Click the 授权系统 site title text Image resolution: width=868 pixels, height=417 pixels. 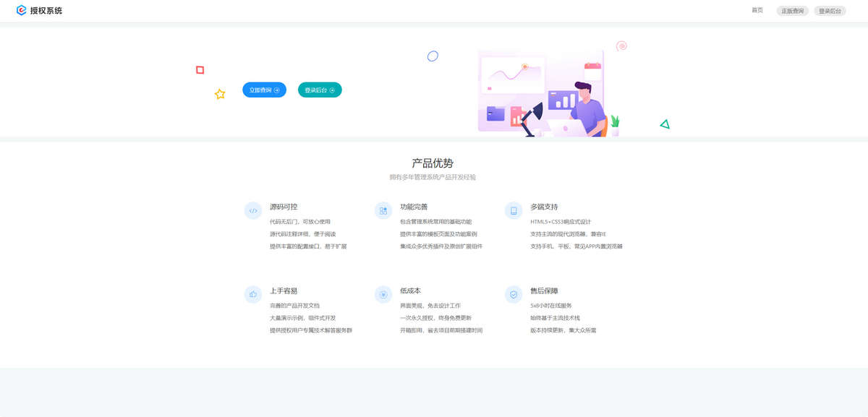click(x=46, y=11)
